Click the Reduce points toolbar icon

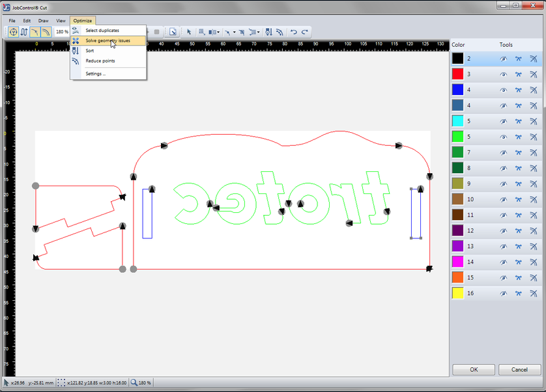tap(279, 31)
